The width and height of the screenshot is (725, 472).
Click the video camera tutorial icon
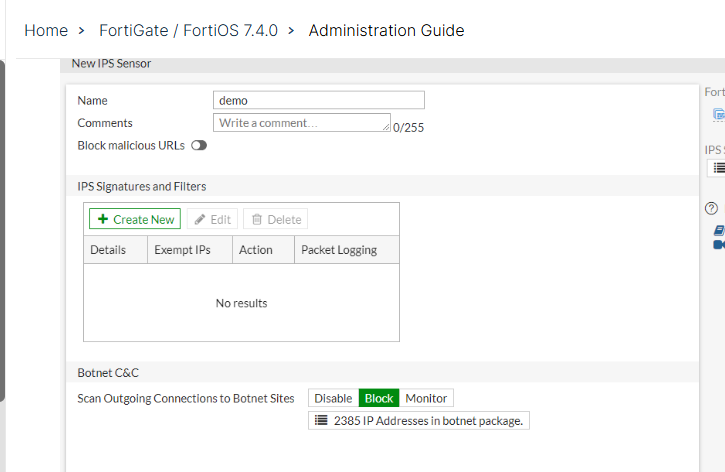click(x=719, y=244)
